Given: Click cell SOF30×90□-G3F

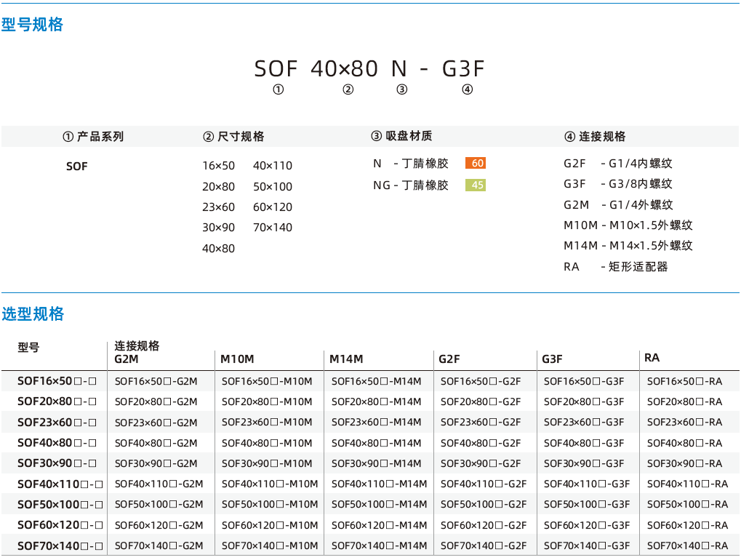Looking at the screenshot, I should pos(584,463).
